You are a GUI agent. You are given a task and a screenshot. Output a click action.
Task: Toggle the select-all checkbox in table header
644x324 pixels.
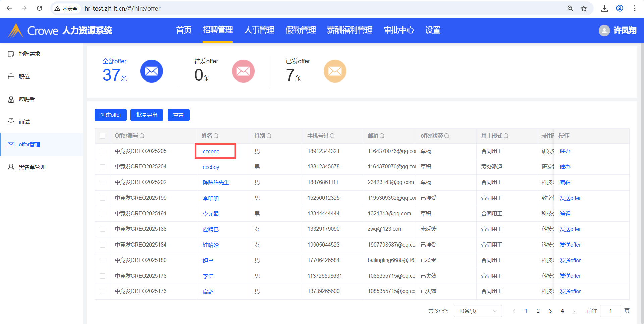click(x=102, y=136)
